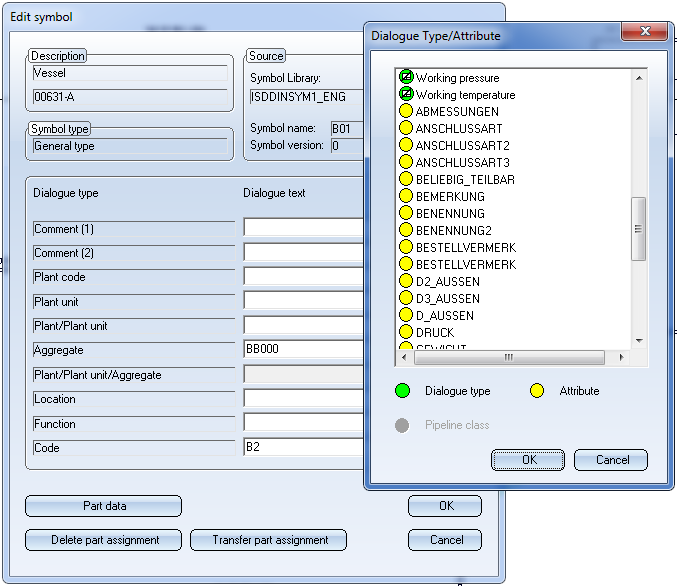Click the green icon beside Working temperature

pyautogui.click(x=406, y=95)
